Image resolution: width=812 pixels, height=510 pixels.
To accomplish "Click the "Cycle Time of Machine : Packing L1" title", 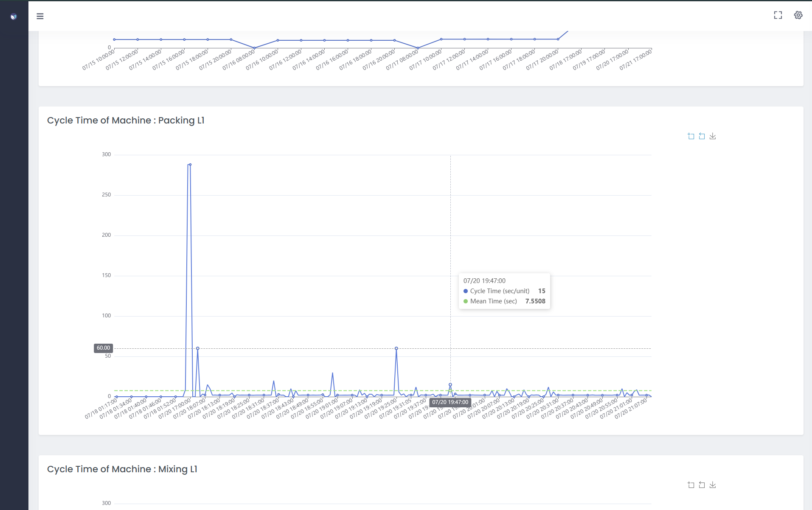I will tap(126, 120).
